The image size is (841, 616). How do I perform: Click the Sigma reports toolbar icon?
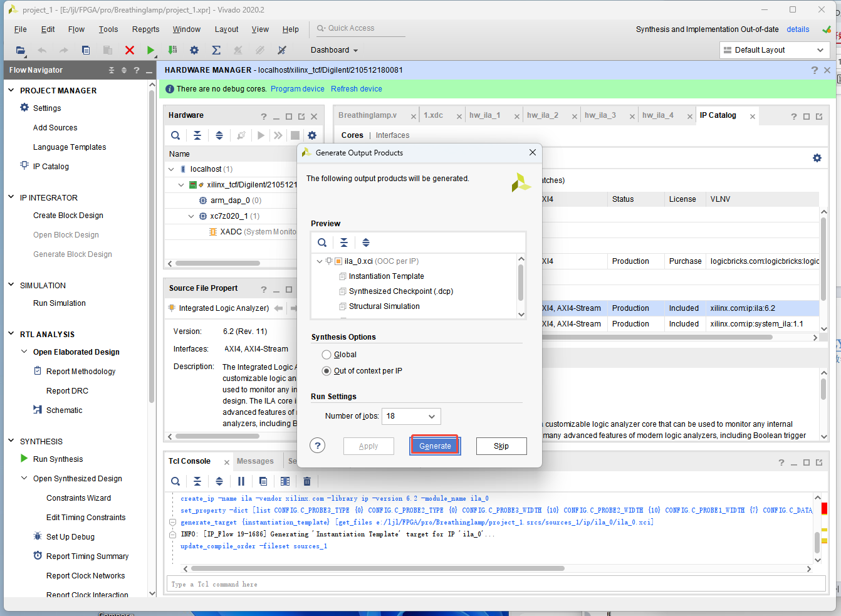[216, 50]
